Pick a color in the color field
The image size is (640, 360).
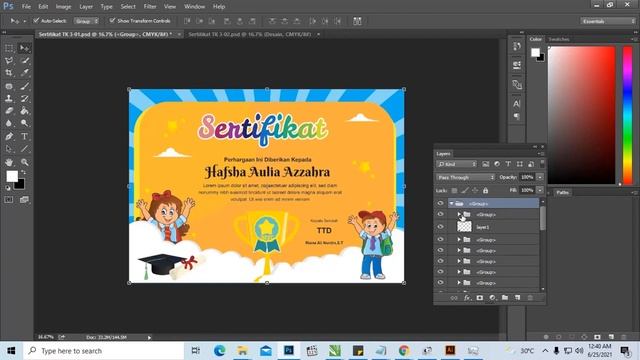pyautogui.click(x=582, y=115)
